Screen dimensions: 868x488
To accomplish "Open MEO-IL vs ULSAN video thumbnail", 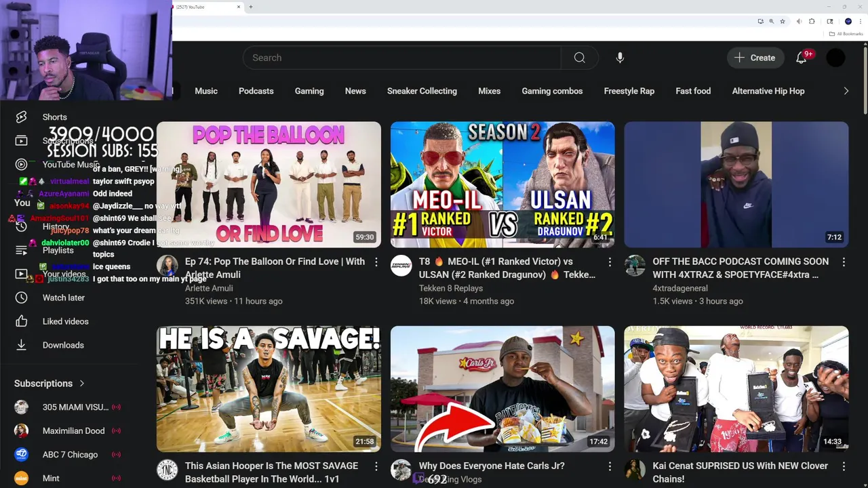I will [502, 185].
